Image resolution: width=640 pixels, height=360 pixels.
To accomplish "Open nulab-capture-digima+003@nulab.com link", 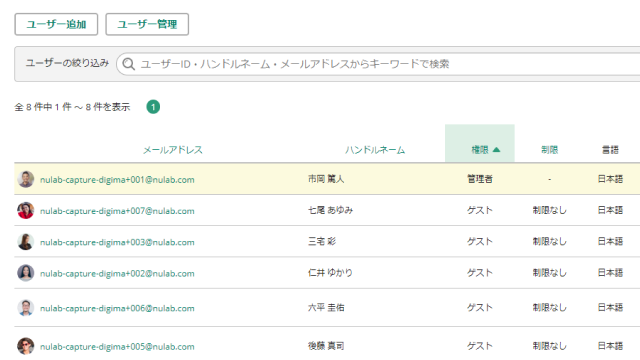I will (x=117, y=242).
